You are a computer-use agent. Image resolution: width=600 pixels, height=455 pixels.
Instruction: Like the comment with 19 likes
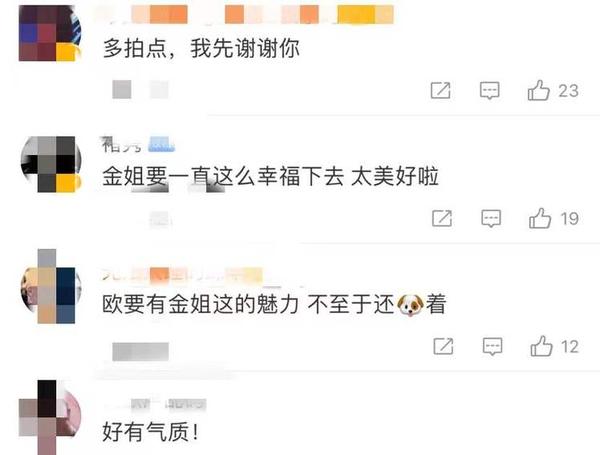pos(540,218)
